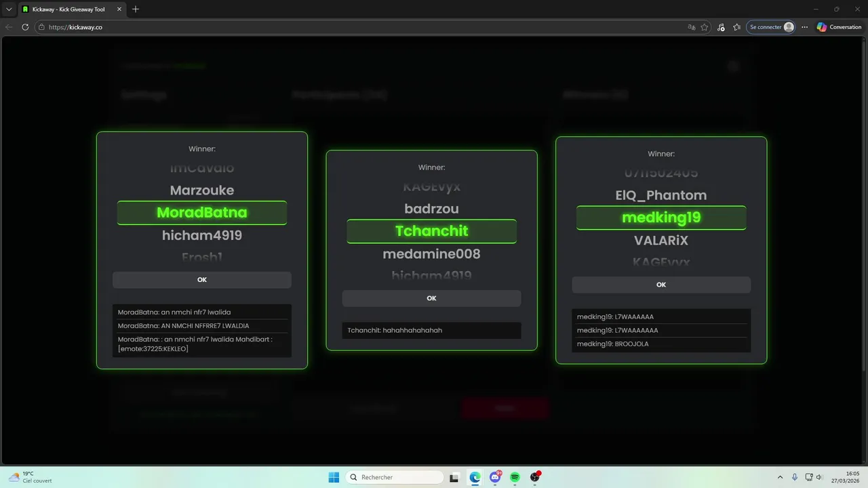Open the browser three-dots settings menu
868x488 pixels.
pyautogui.click(x=805, y=27)
